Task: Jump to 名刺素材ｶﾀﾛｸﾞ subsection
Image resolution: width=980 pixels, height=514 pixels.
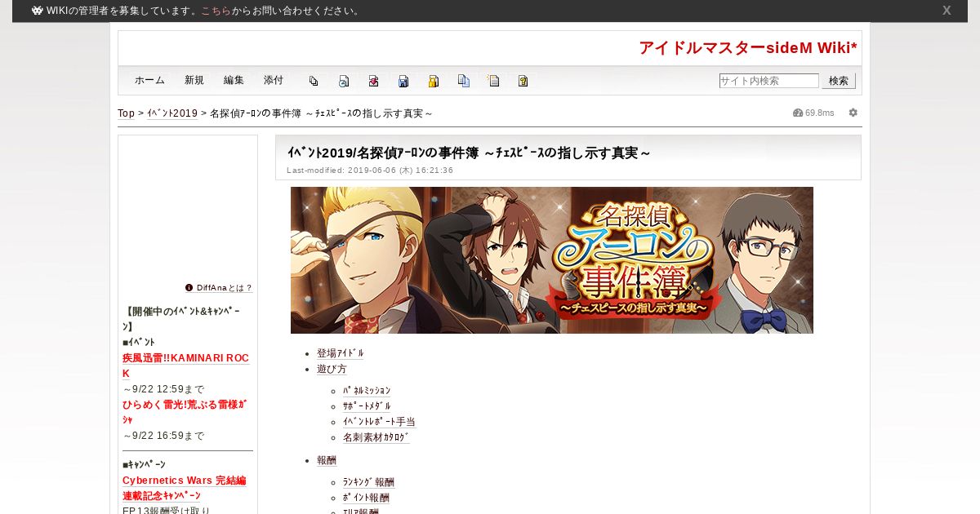Action: [376, 437]
